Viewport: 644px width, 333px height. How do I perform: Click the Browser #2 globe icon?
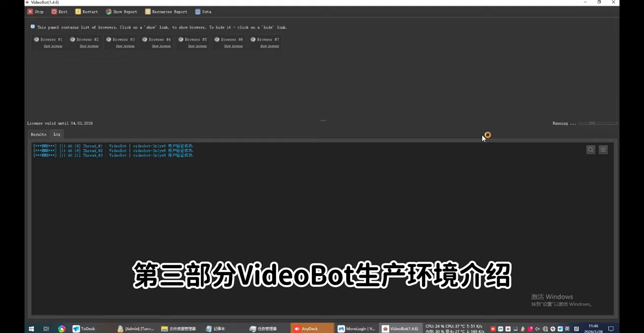click(x=72, y=39)
